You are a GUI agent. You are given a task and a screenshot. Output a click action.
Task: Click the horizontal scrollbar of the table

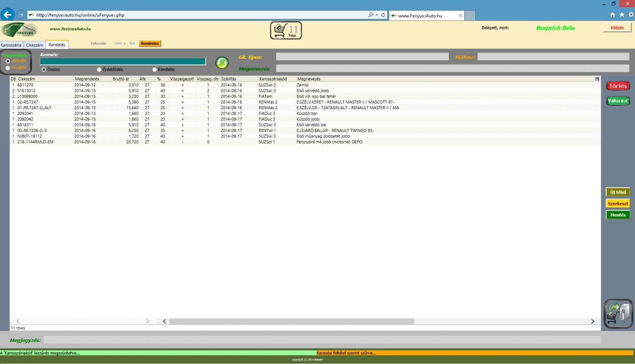pos(291,321)
